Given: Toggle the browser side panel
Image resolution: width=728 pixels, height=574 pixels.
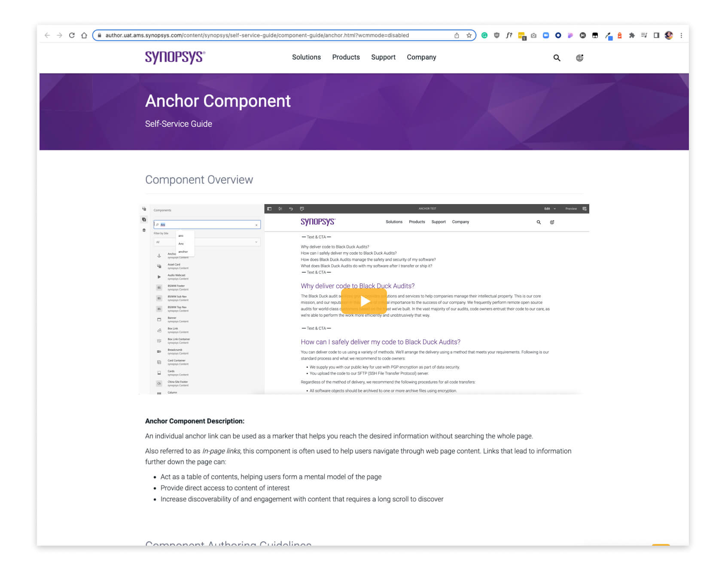Looking at the screenshot, I should pos(656,35).
